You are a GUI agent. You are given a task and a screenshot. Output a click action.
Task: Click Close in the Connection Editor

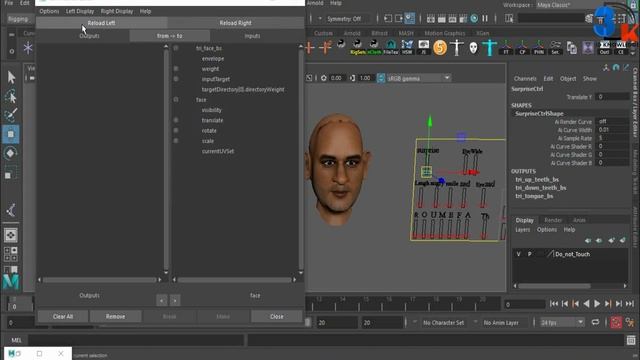coord(277,316)
